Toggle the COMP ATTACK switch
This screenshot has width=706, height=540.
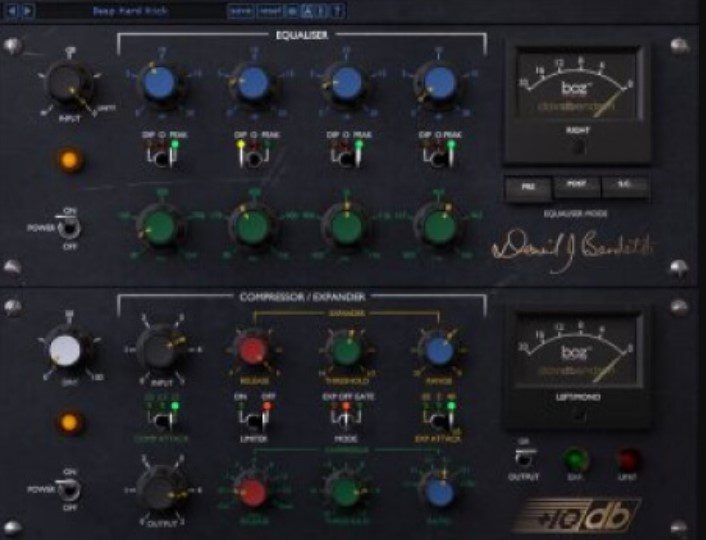161,418
